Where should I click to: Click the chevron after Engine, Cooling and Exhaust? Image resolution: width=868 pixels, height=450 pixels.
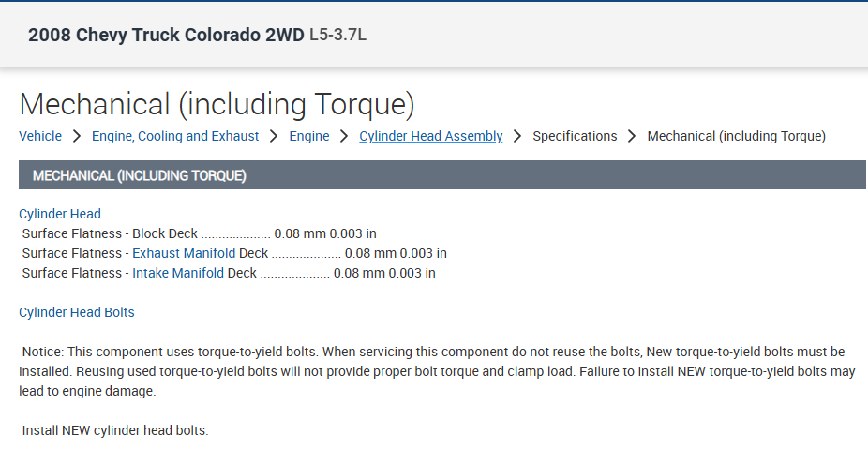pyautogui.click(x=274, y=136)
